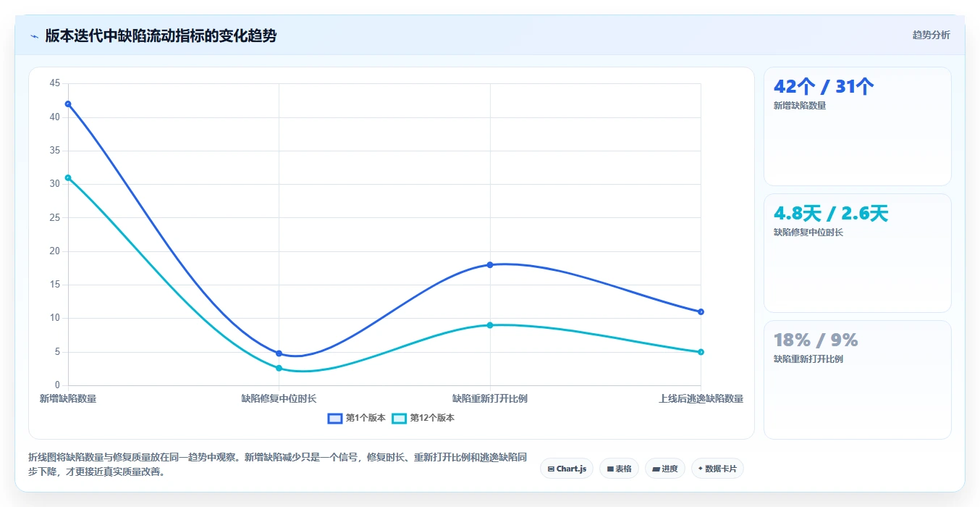The image size is (980, 507).
Task: Click cyan point at 缺陷修复中位时长
Action: point(279,368)
